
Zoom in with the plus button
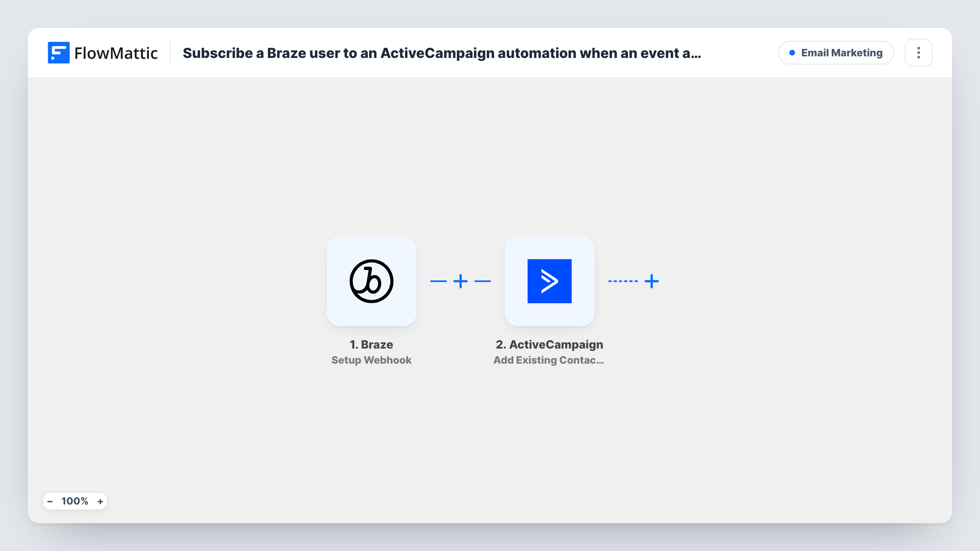tap(100, 501)
